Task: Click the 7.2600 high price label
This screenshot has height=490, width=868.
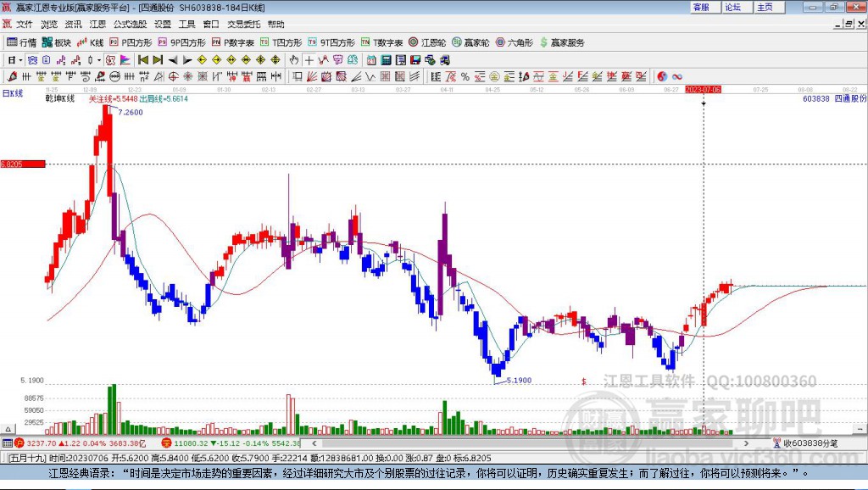Action: (x=131, y=113)
